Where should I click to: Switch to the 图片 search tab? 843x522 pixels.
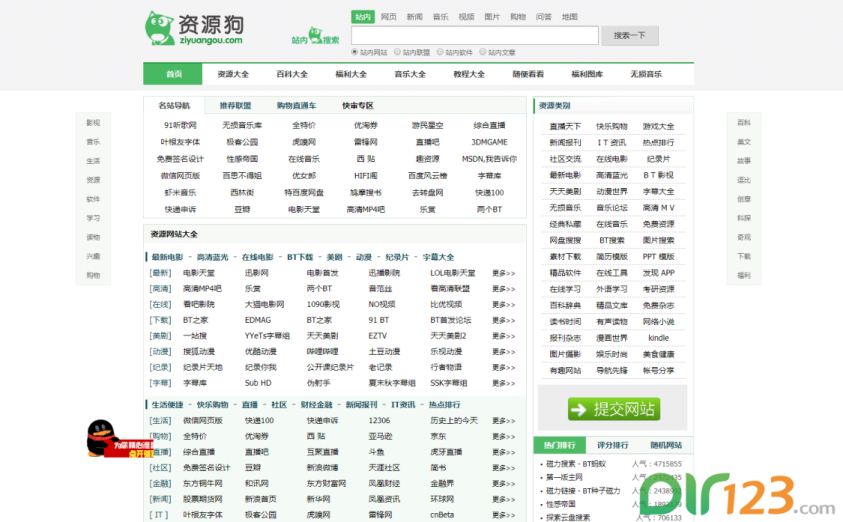coord(492,17)
